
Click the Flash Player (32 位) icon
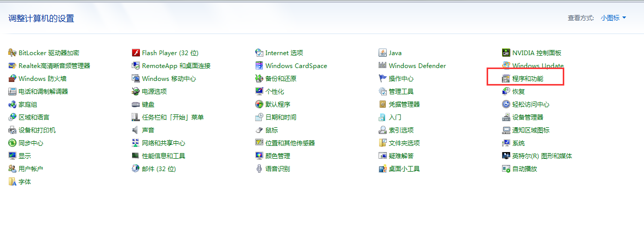[136, 53]
